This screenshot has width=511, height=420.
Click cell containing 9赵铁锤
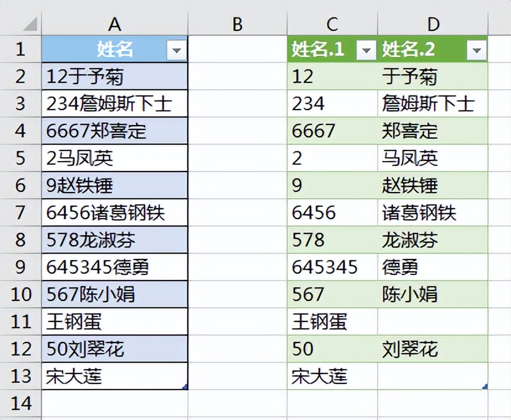[115, 185]
